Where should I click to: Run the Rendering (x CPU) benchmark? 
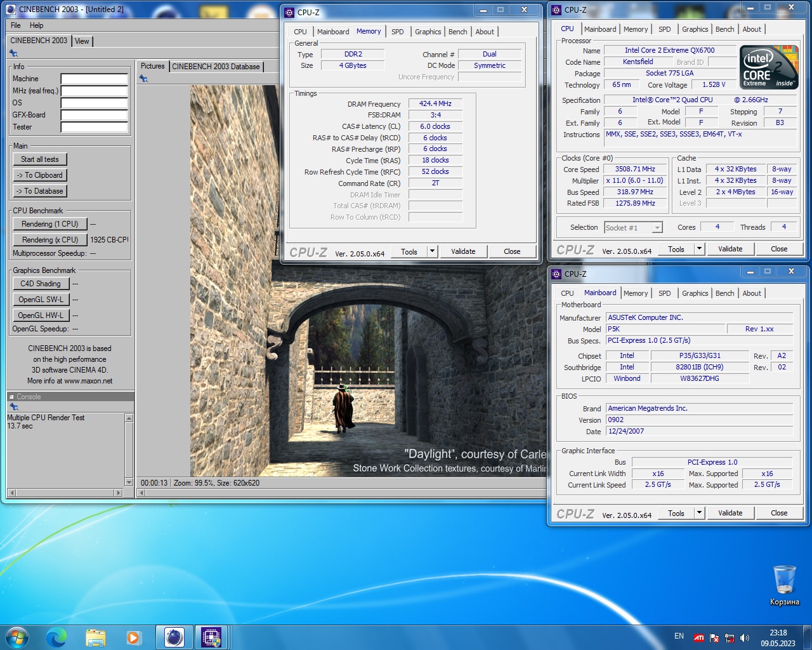point(50,240)
